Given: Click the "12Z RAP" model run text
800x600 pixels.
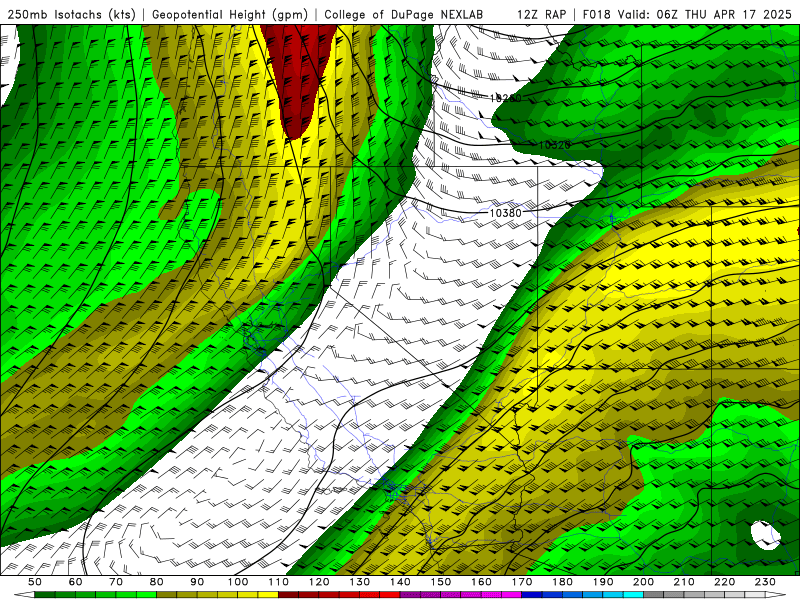Looking at the screenshot, I should point(542,14).
